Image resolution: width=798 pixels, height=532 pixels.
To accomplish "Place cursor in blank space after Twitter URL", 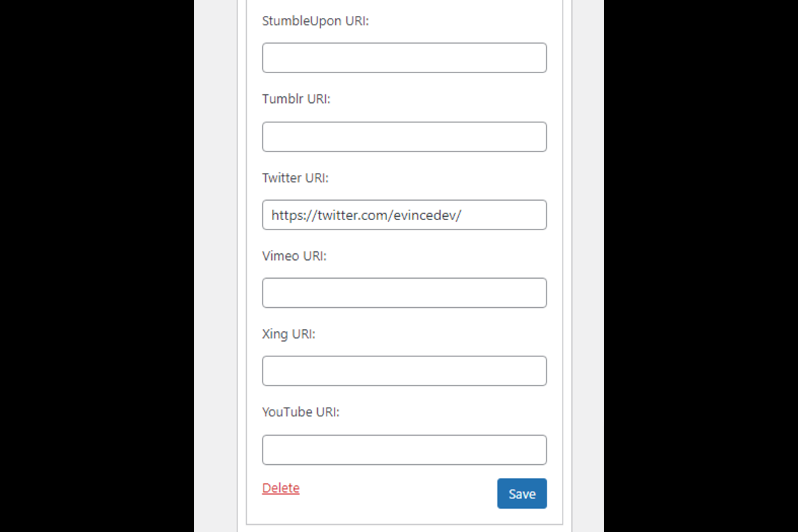I will pyautogui.click(x=512, y=215).
